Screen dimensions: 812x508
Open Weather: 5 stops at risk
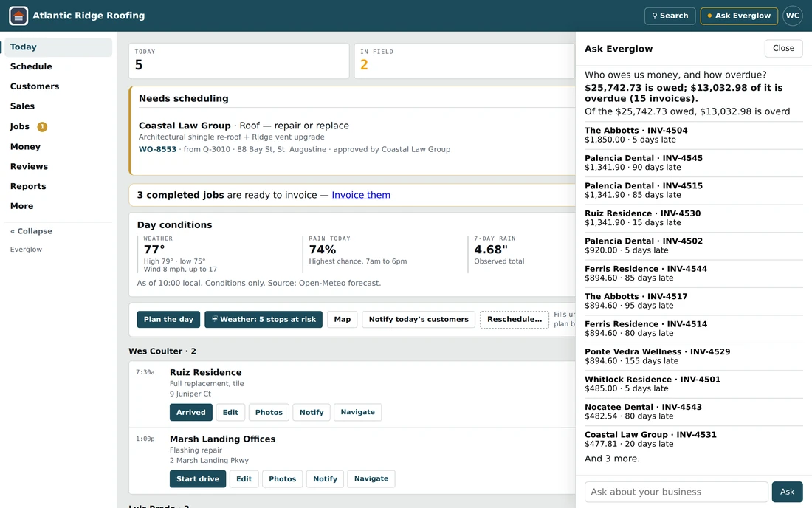(264, 320)
